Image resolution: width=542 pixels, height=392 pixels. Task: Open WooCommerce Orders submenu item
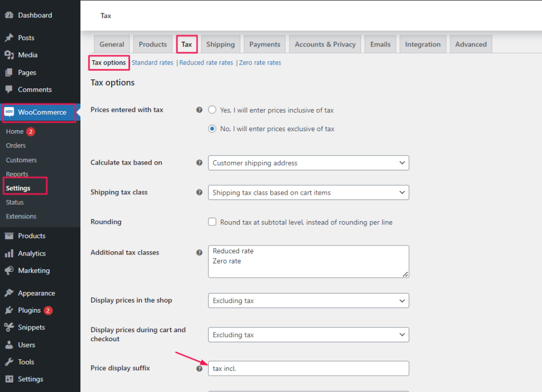pyautogui.click(x=16, y=145)
